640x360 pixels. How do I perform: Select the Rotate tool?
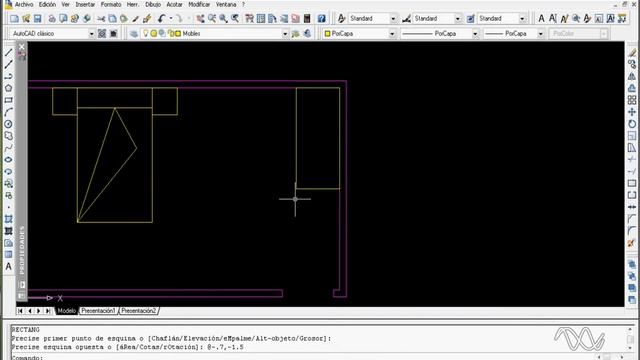tap(632, 124)
